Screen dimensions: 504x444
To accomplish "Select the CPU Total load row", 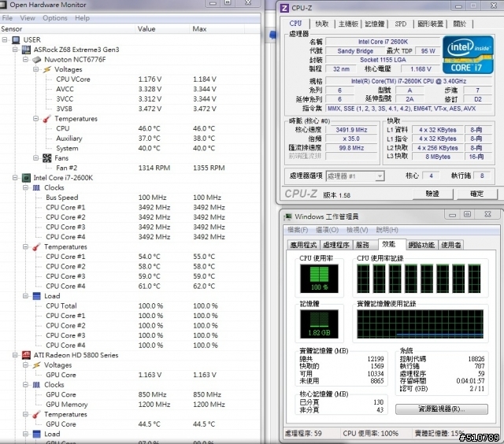I will click(130, 306).
